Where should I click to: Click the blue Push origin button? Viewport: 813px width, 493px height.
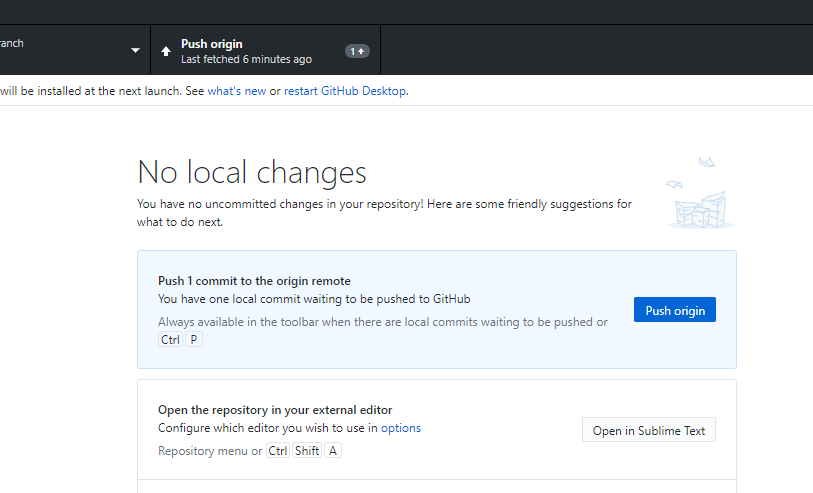coord(675,309)
